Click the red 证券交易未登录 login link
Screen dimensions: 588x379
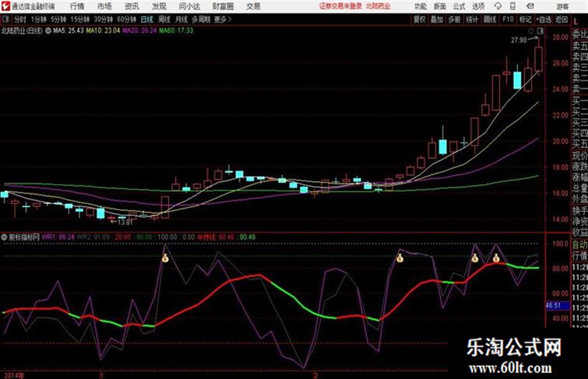pos(340,6)
